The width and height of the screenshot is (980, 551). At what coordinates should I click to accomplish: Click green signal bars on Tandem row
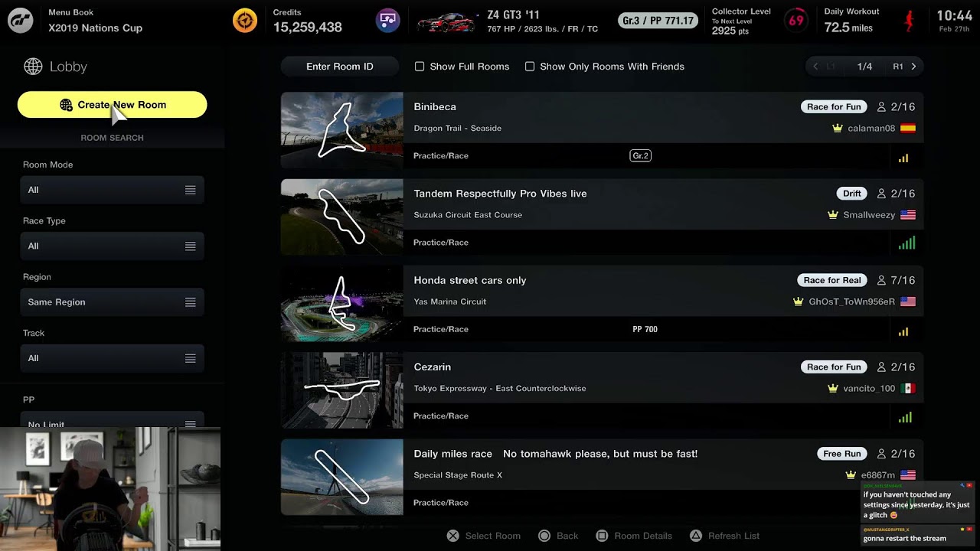click(x=906, y=243)
